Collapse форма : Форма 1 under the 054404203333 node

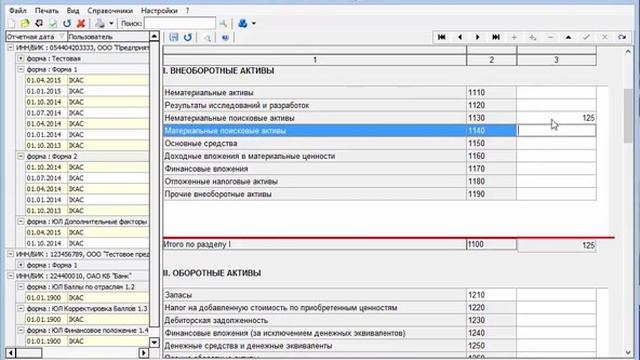pyautogui.click(x=20, y=69)
